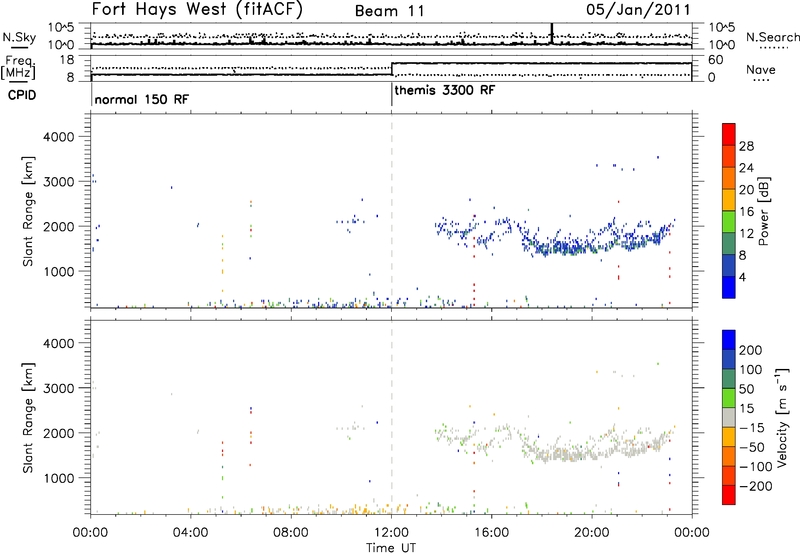The height and width of the screenshot is (554, 800).
Task: Click the 'Fort Hays West (fitACF)' title
Action: (197, 10)
